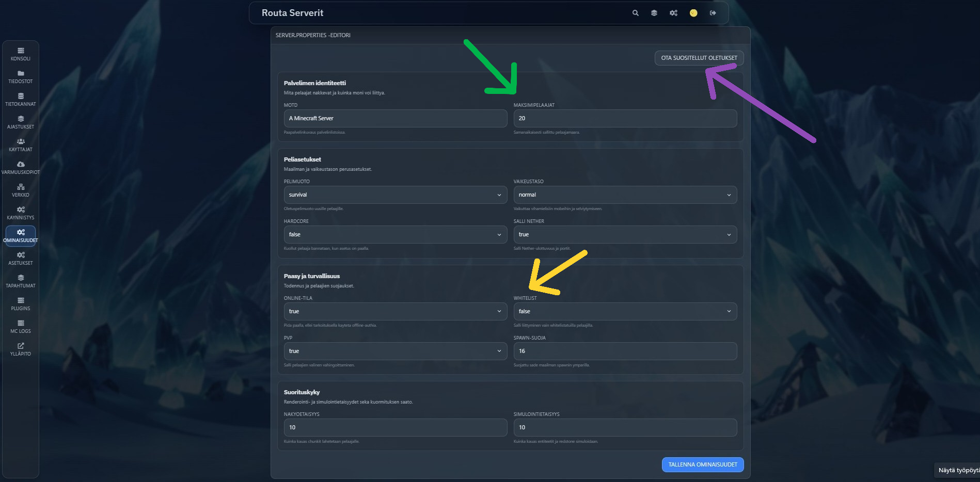Open Konsoli from the sidebar

point(21,54)
